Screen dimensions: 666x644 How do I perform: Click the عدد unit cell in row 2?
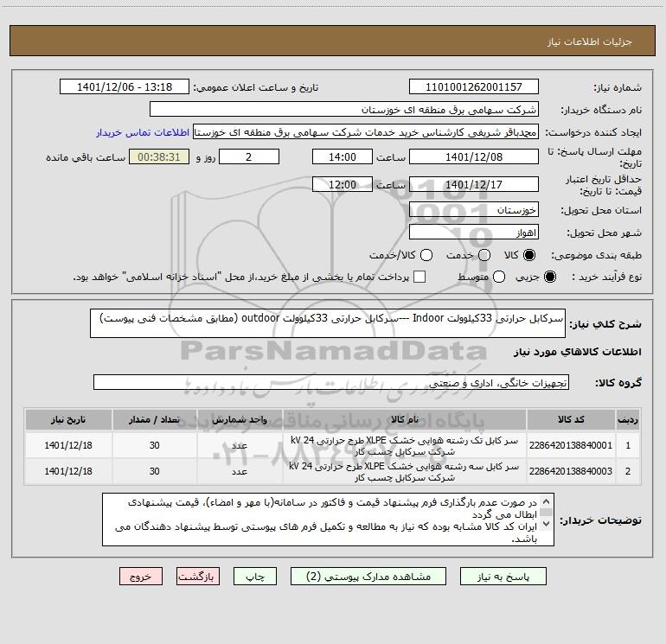pos(240,471)
